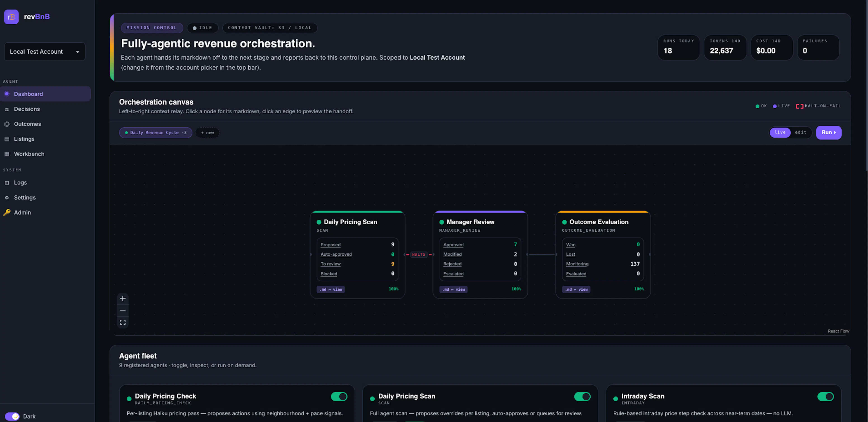Open Settings page

45,198
